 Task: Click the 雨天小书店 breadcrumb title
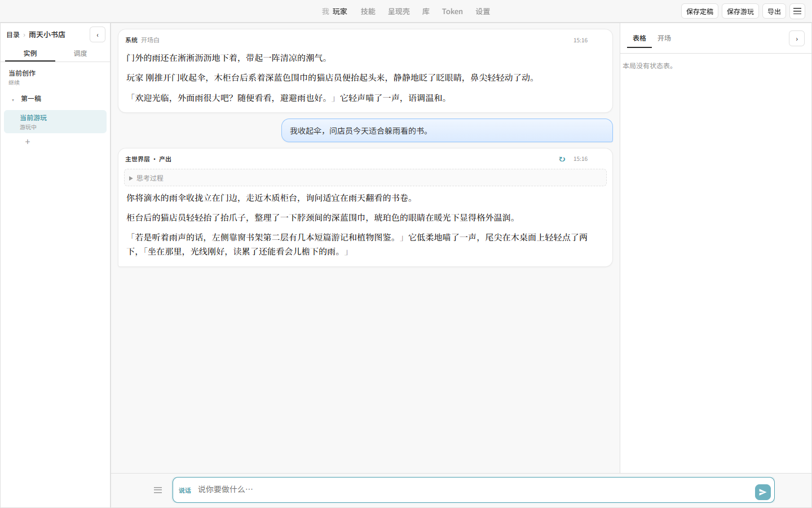tap(47, 34)
